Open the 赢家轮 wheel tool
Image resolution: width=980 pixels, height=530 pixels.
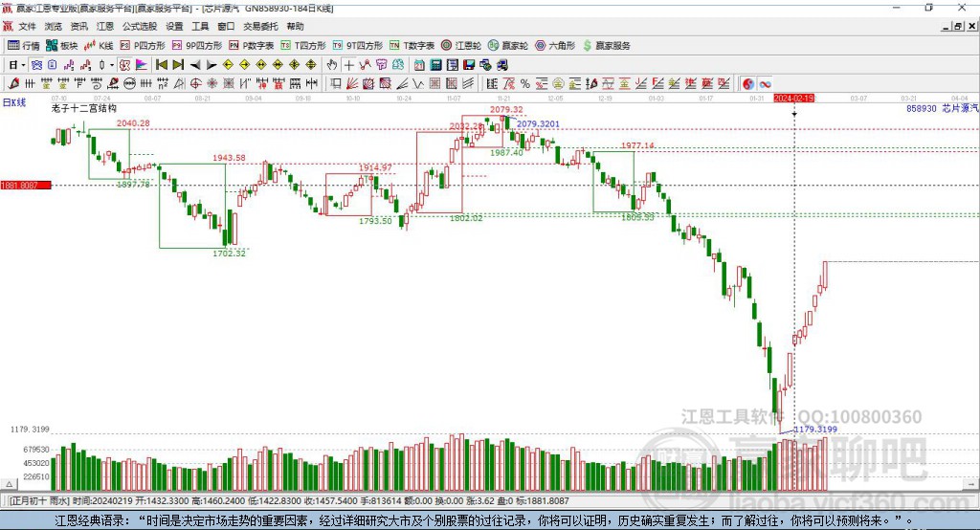pyautogui.click(x=508, y=46)
